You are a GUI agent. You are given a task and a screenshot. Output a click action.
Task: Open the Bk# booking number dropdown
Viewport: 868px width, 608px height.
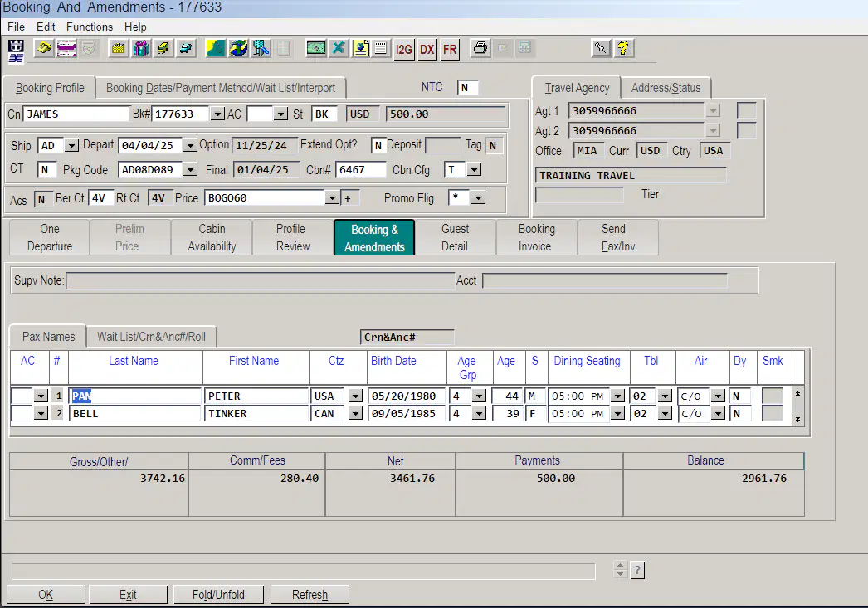click(218, 114)
